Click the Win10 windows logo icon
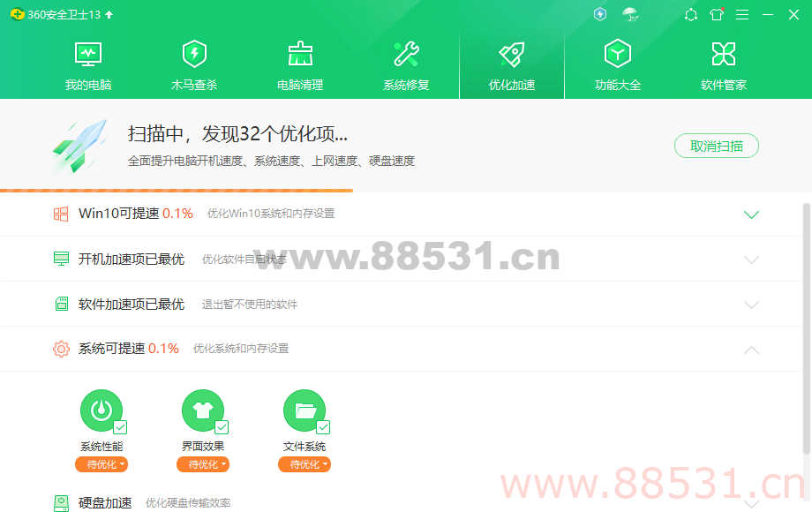 [61, 214]
